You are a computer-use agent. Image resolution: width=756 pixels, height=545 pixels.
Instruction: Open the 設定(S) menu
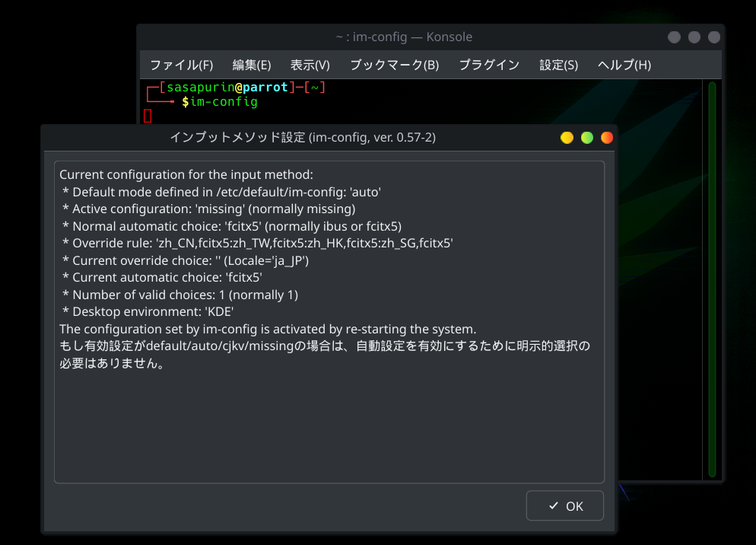click(x=558, y=65)
